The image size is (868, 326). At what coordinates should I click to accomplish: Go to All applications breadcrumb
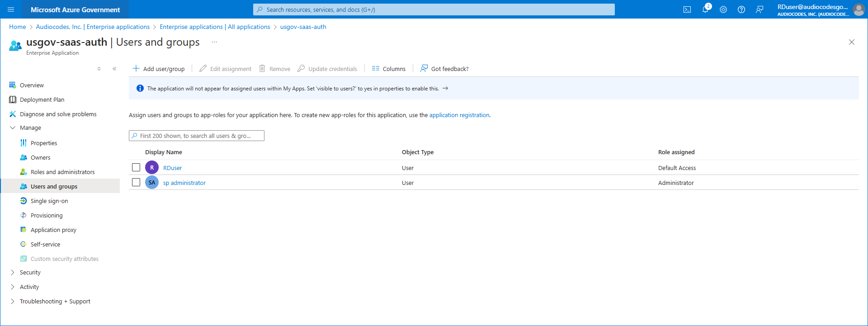click(x=215, y=27)
